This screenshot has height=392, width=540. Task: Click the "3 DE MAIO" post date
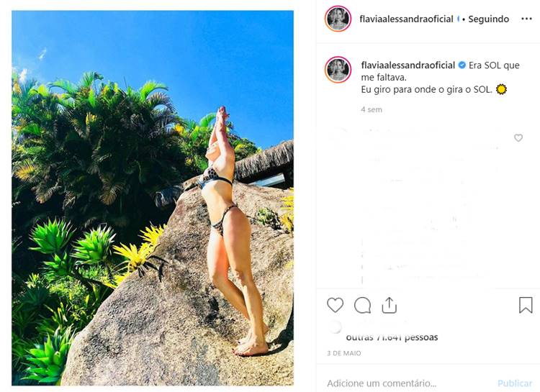coord(343,353)
